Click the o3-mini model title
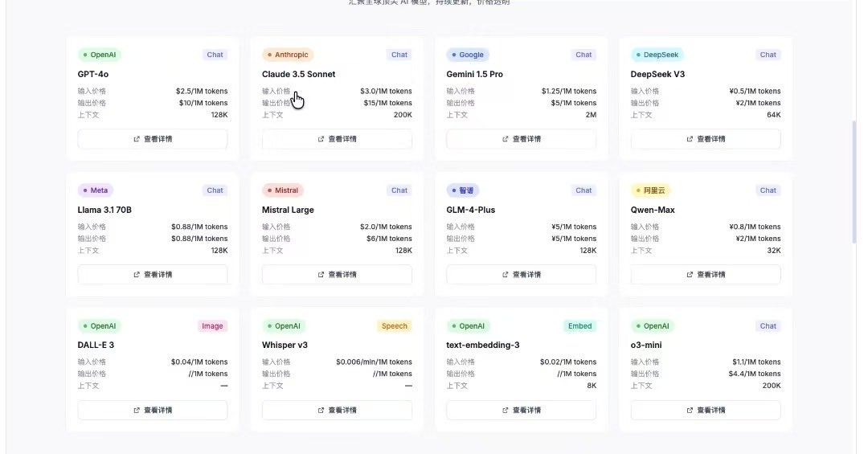This screenshot has width=868, height=454. 646,345
